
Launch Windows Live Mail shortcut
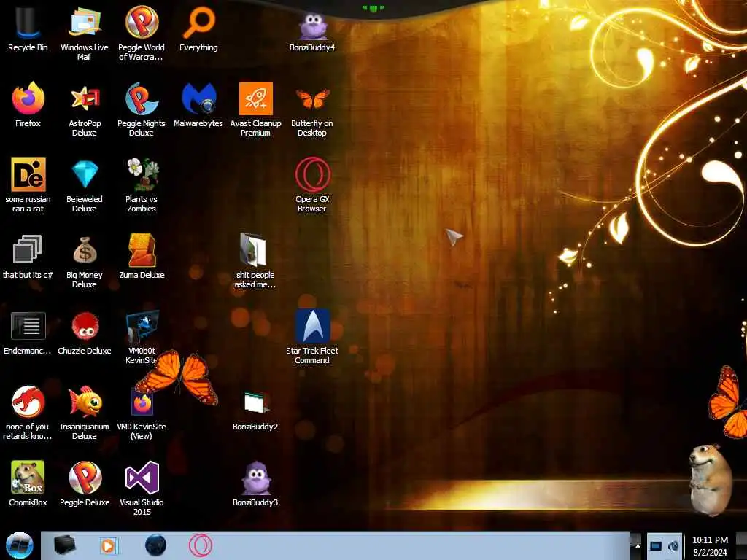[85, 34]
